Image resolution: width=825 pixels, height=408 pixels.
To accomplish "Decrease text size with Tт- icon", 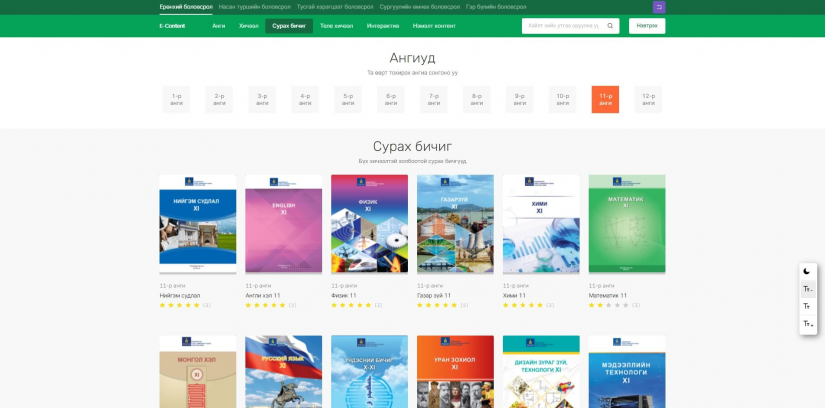I will [x=808, y=289].
